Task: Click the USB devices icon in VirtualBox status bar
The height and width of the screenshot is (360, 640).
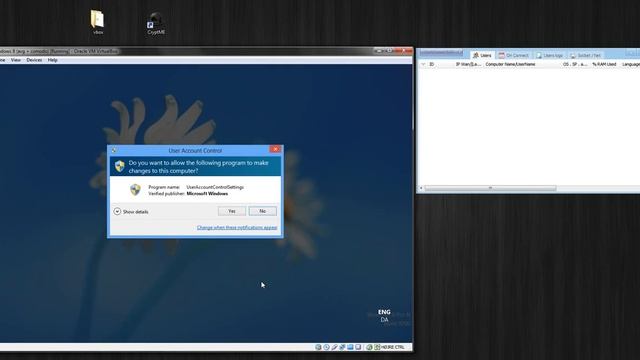Action: click(x=334, y=347)
